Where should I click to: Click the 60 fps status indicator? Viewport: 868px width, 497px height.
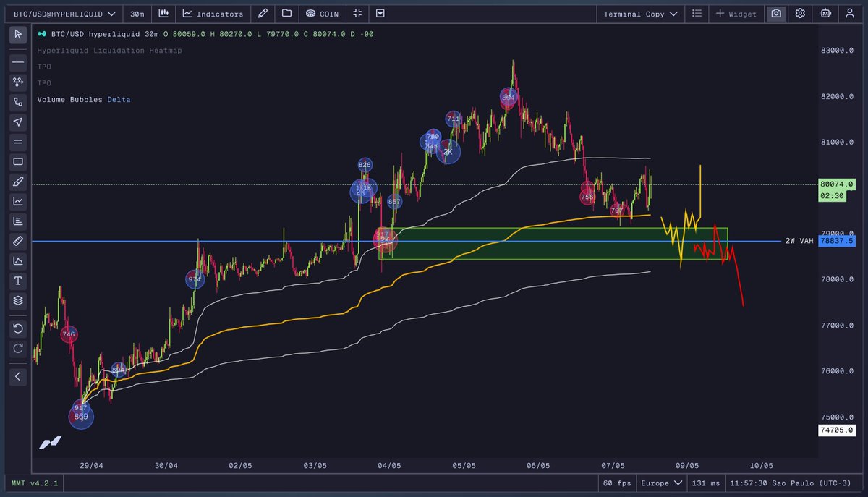(618, 483)
